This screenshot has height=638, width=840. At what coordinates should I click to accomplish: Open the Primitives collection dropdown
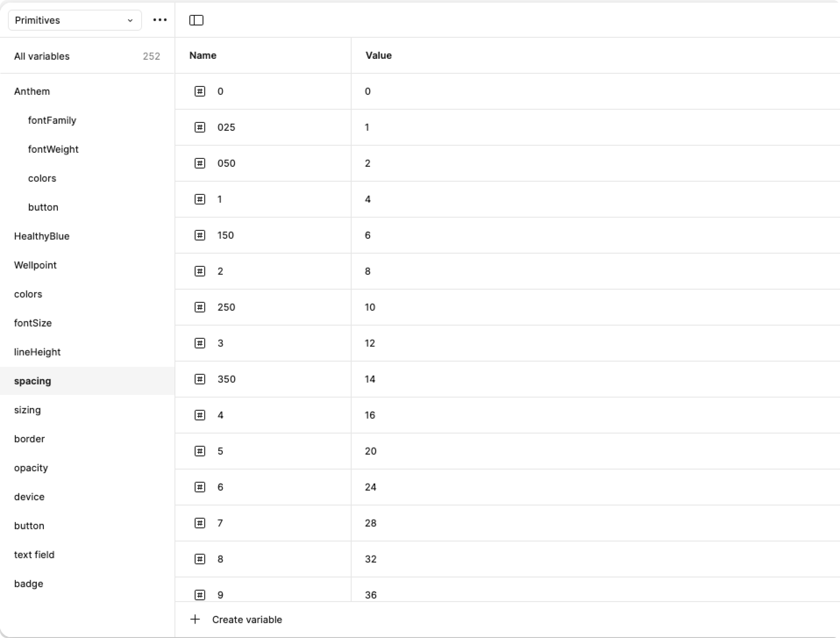tap(75, 20)
